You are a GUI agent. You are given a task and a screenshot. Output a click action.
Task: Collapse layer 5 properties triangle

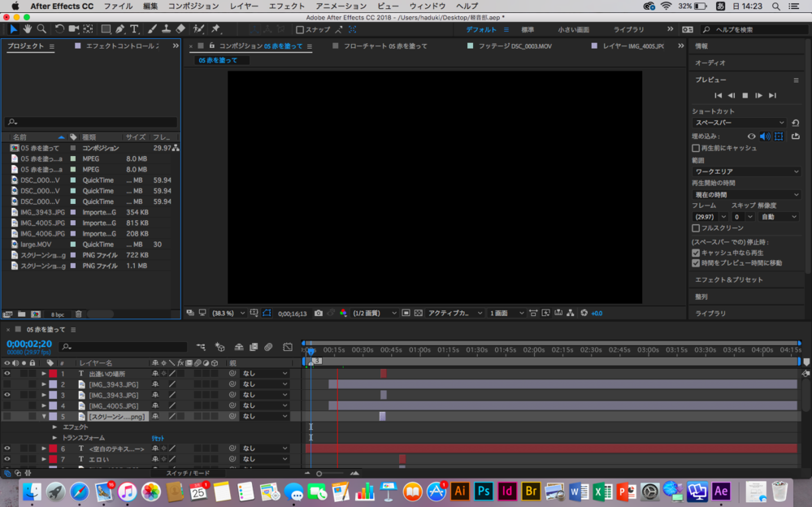(x=44, y=416)
